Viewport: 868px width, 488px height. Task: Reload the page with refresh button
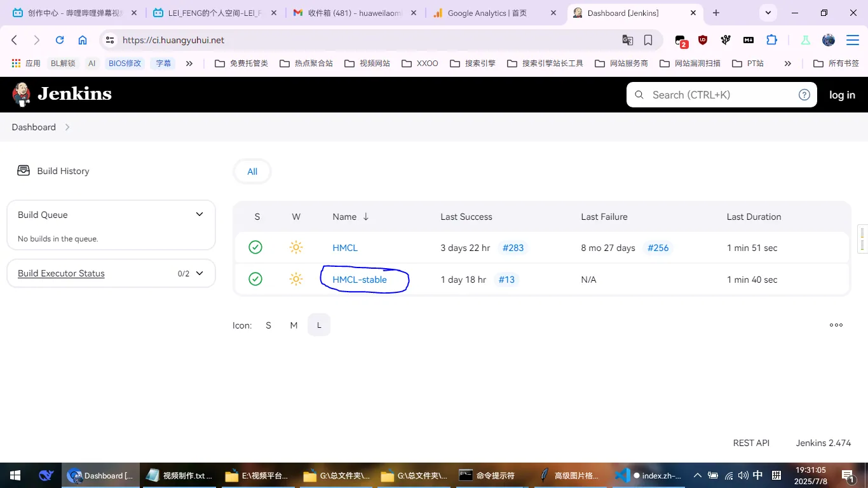coord(60,40)
